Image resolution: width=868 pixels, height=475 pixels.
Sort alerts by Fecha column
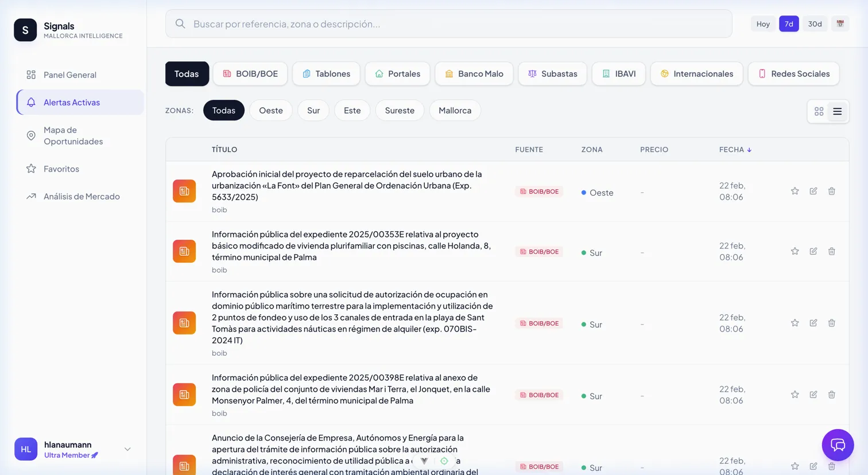[x=735, y=149]
